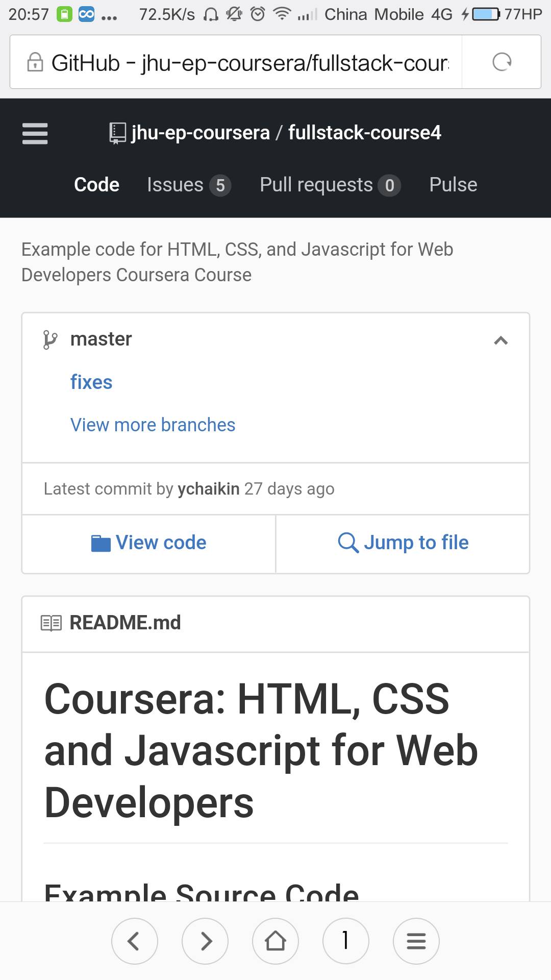Click the git branch icon beside master
Screen dimensions: 551x980
[x=50, y=339]
